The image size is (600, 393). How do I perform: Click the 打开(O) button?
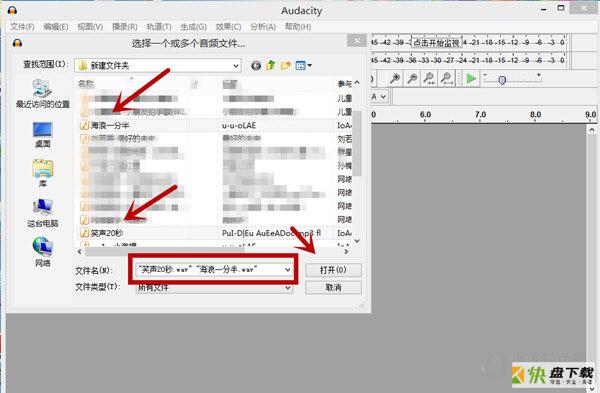coord(333,270)
